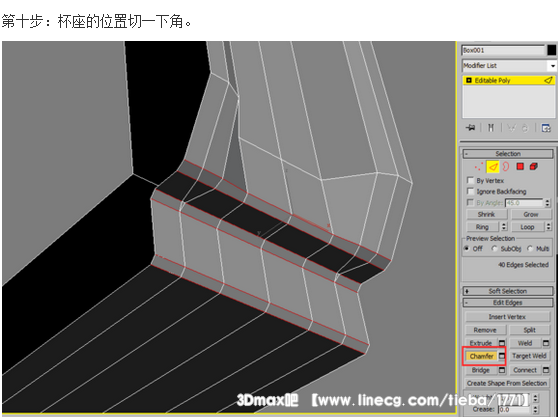Select Preview Selection SubObj radio
Viewport: 558px width, 417px height.
coord(494,248)
